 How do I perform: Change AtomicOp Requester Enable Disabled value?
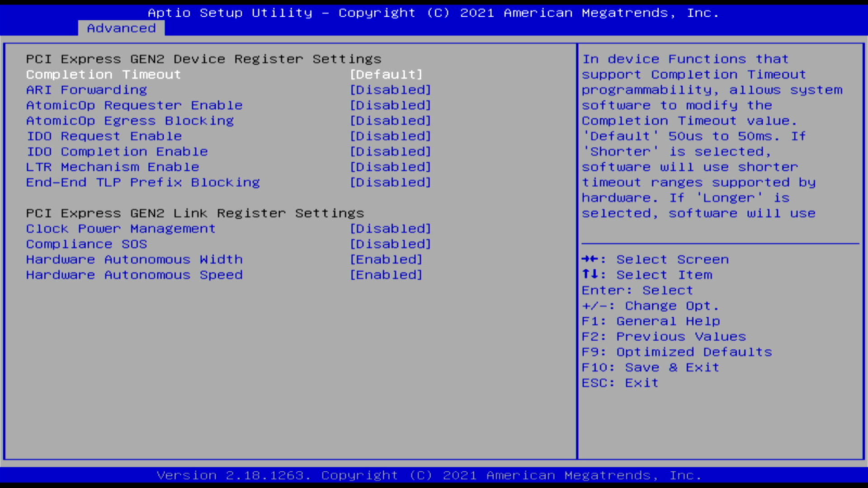pyautogui.click(x=390, y=105)
